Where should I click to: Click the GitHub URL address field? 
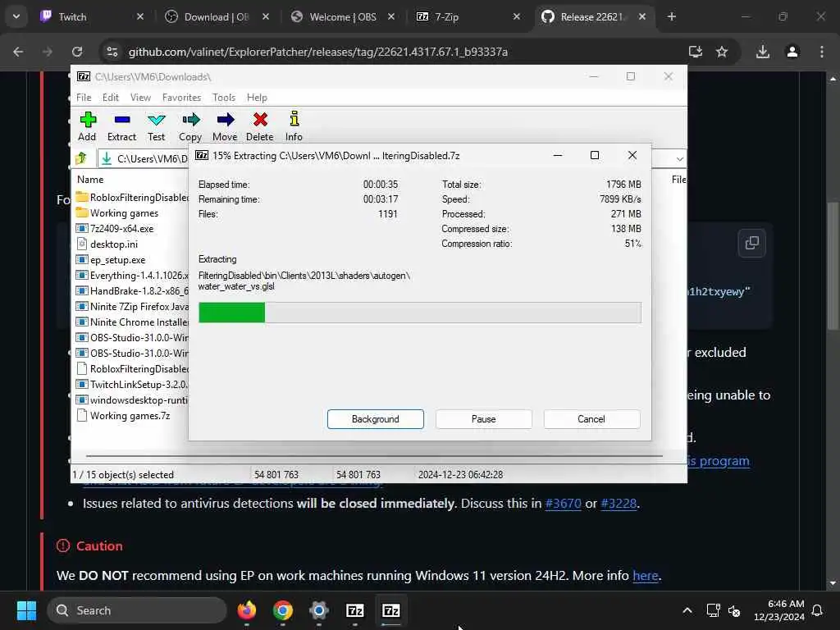pos(317,52)
